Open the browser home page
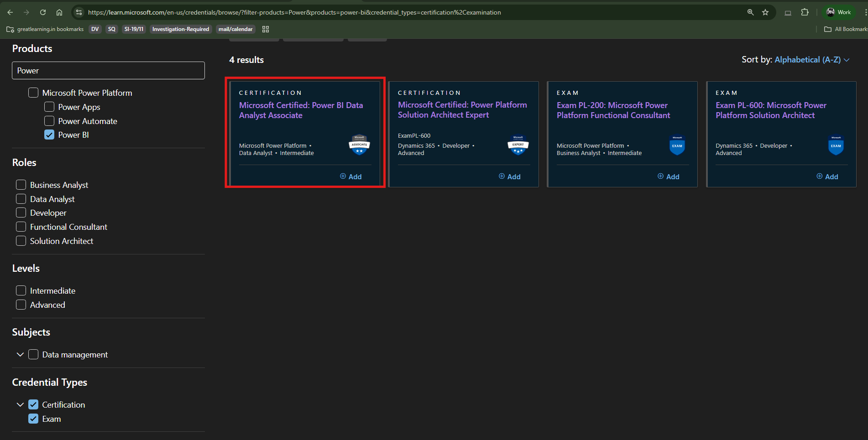This screenshot has height=440, width=868. coord(59,12)
